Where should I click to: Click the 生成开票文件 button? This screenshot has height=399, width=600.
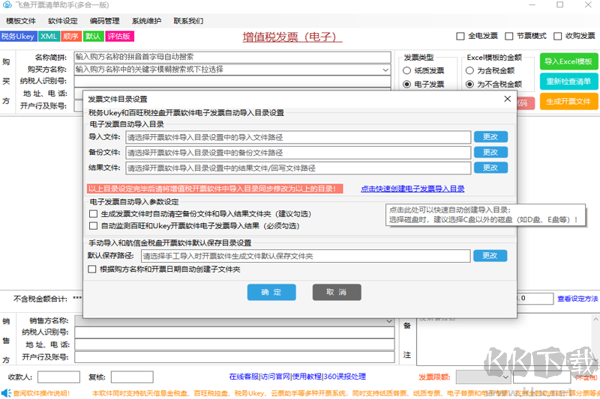569,102
